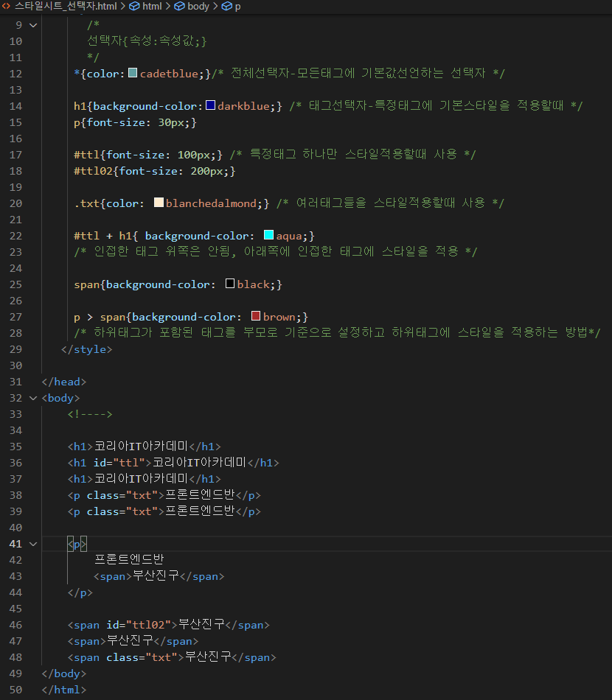Open the black color swatch
The height and width of the screenshot is (700, 612).
coord(229,284)
